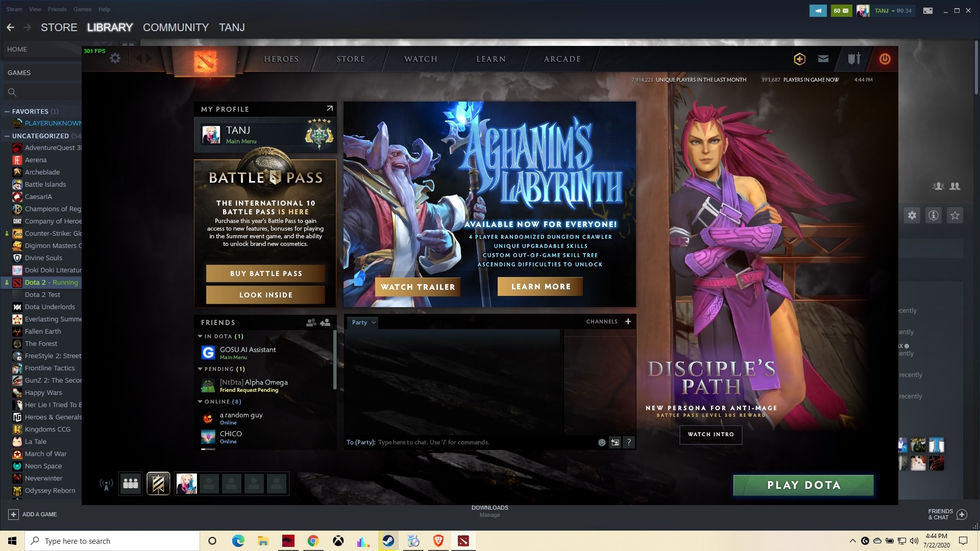Go to the Learn tab
The height and width of the screenshot is (551, 980).
(491, 59)
